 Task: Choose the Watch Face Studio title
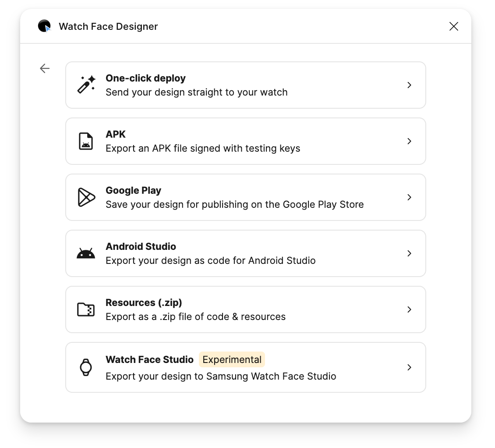tap(150, 359)
